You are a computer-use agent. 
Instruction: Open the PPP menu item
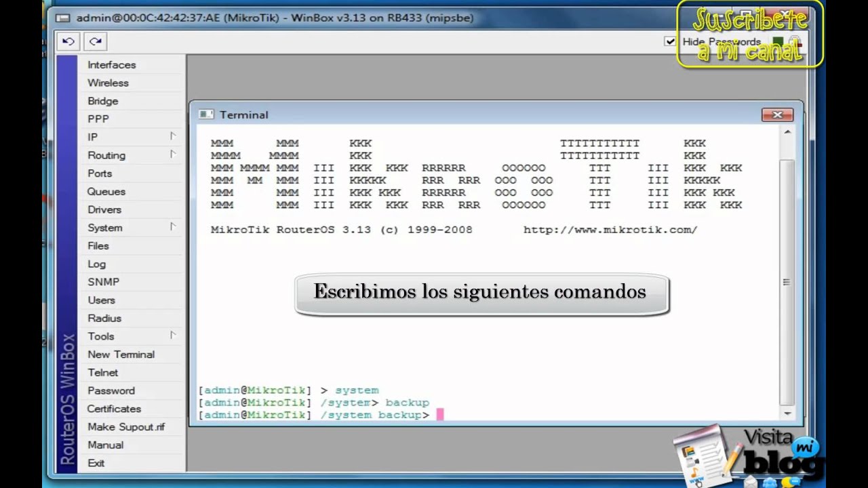[x=98, y=119]
